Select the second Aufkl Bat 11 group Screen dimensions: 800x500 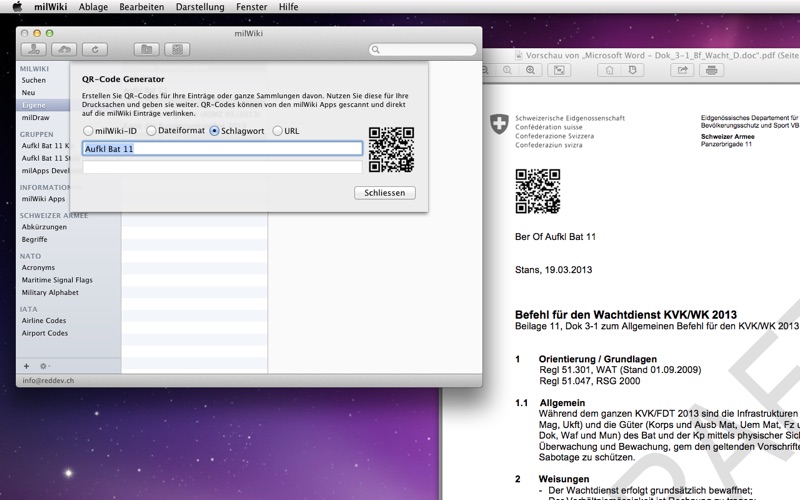tap(45, 158)
